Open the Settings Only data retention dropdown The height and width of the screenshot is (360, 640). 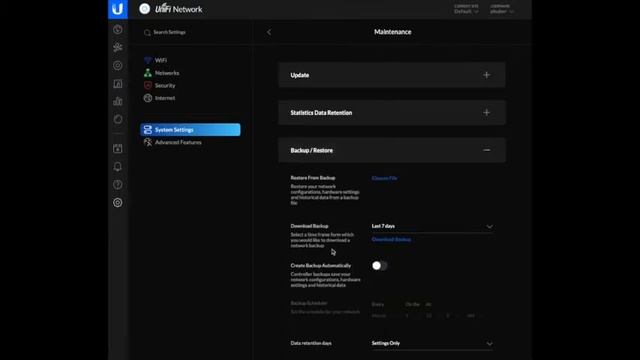point(432,344)
